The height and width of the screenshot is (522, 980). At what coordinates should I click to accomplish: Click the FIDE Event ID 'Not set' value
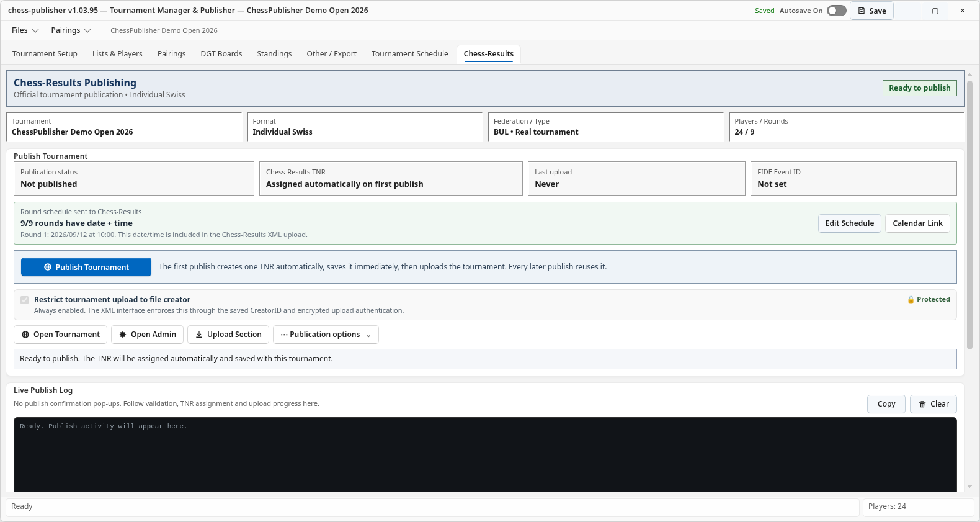click(x=772, y=184)
